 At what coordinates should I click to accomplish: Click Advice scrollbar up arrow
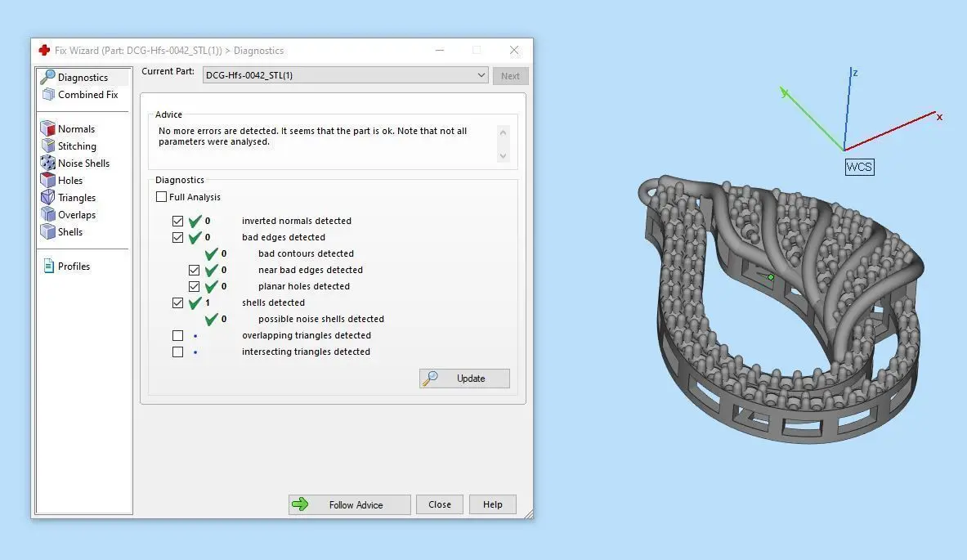tap(503, 132)
